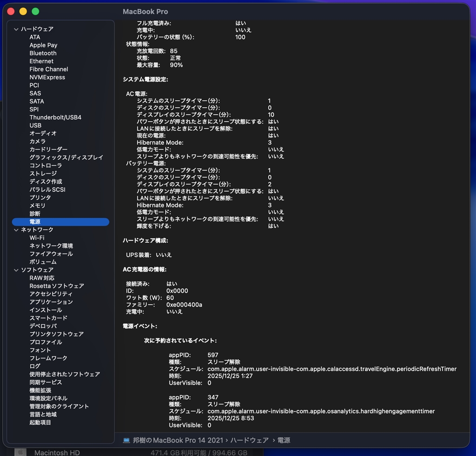Select SPI in the sidebar

pyautogui.click(x=34, y=110)
